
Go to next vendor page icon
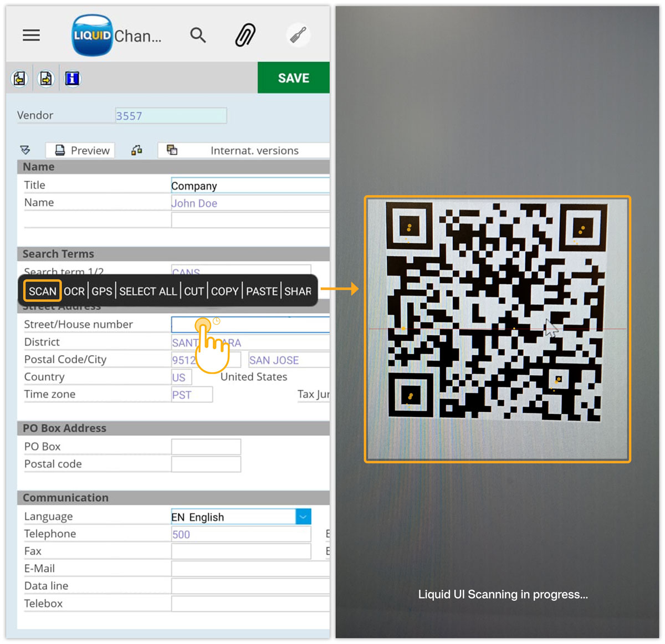(x=46, y=79)
